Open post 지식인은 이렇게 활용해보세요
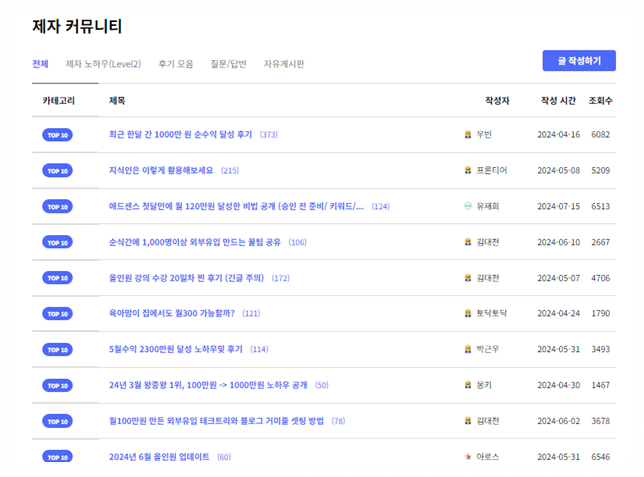The image size is (644, 477). coord(161,170)
